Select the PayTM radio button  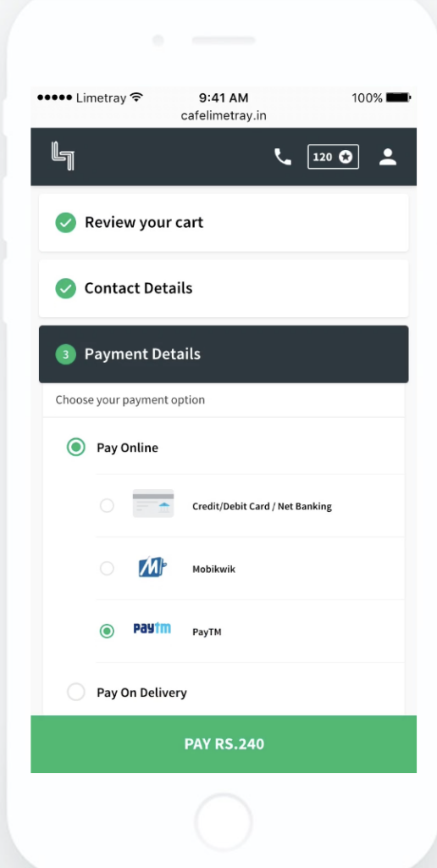tap(107, 631)
